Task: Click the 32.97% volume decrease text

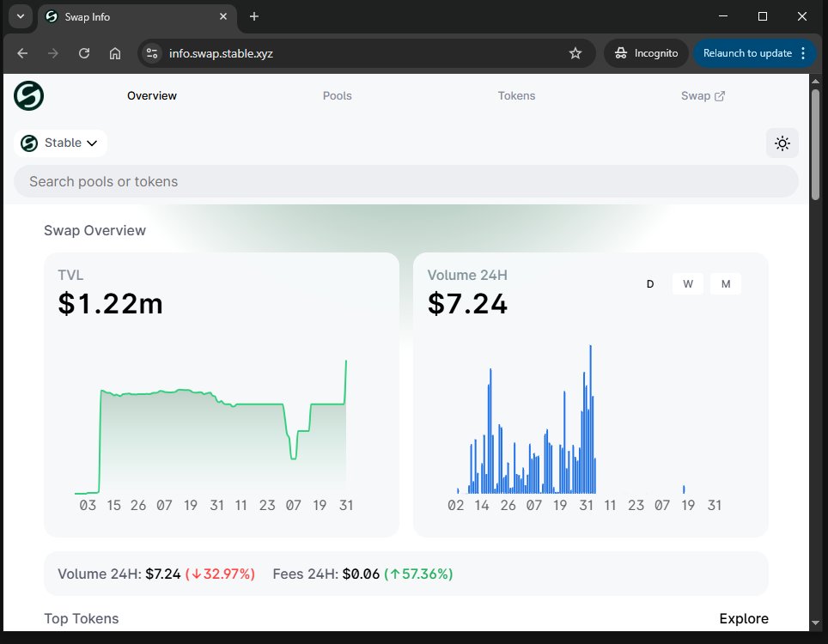Action: pos(220,574)
